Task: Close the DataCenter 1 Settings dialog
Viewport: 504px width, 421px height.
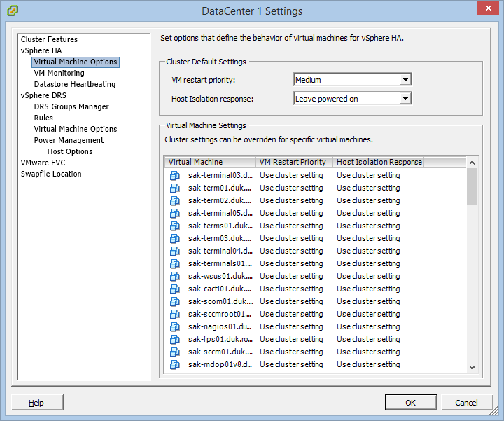Action: coord(488,8)
